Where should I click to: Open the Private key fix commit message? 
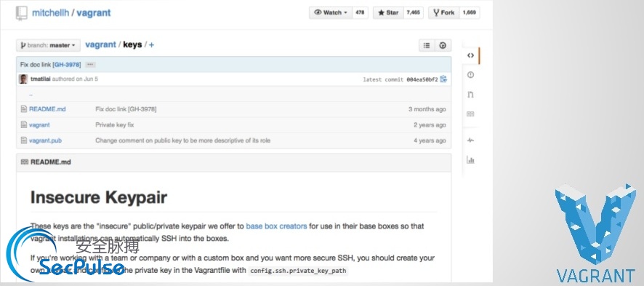click(x=115, y=125)
